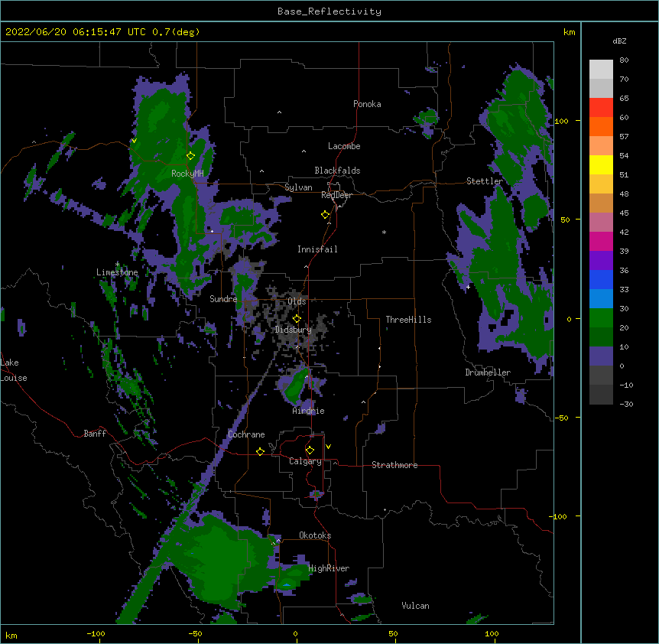This screenshot has width=659, height=644.
Task: Click the Cochrane city label
Action: 246,434
